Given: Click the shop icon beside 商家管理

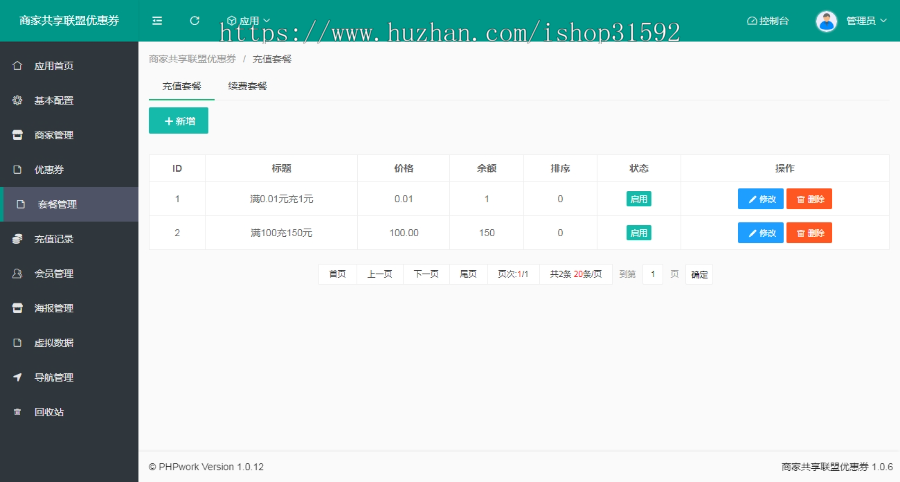Looking at the screenshot, I should [17, 135].
